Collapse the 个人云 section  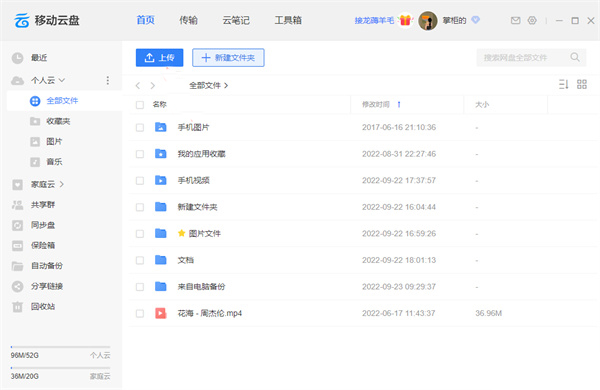[x=62, y=80]
